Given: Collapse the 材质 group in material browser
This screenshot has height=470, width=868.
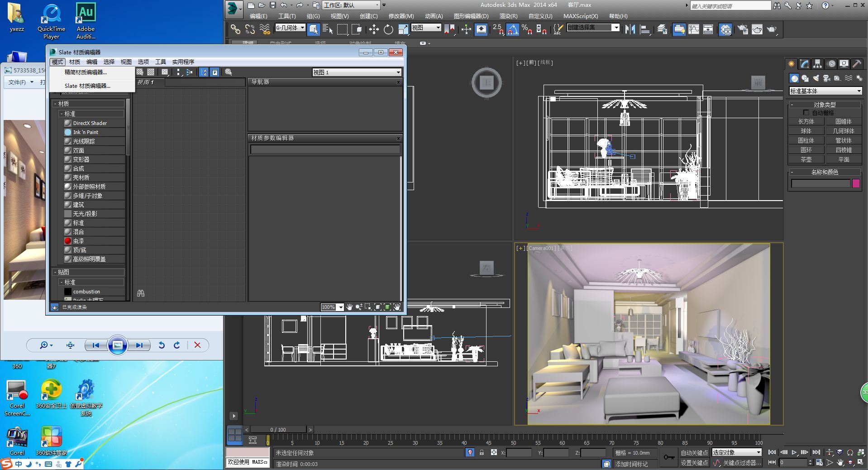Looking at the screenshot, I should click(x=55, y=104).
